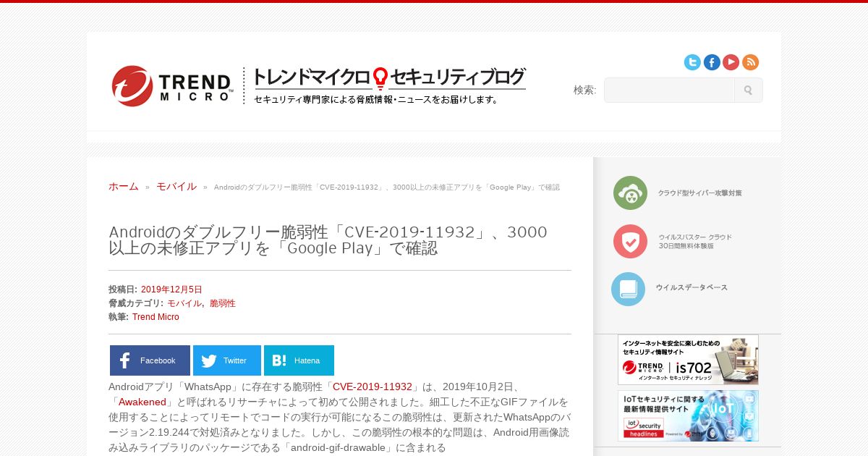
Task: Click the 投稿日 label
Action: (123, 290)
